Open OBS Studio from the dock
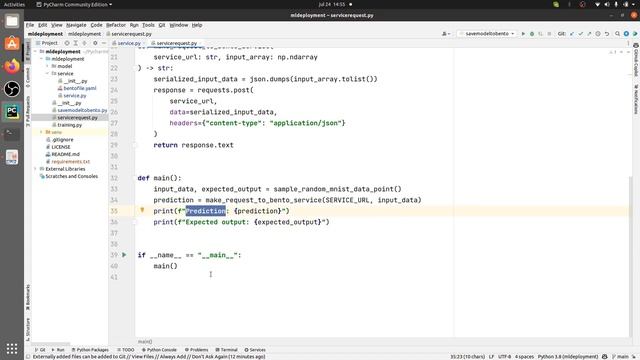The height and width of the screenshot is (360, 640). (x=12, y=89)
